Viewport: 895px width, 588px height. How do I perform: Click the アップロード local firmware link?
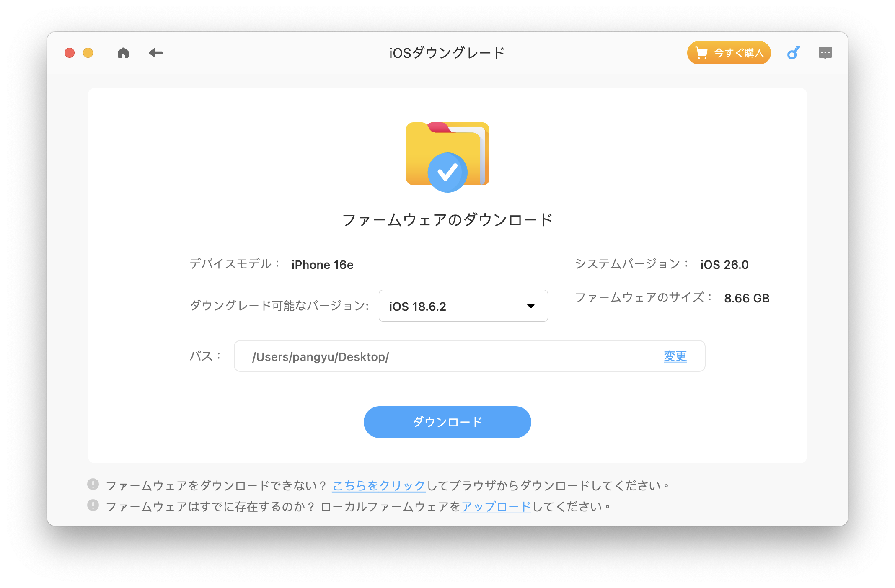(x=496, y=507)
